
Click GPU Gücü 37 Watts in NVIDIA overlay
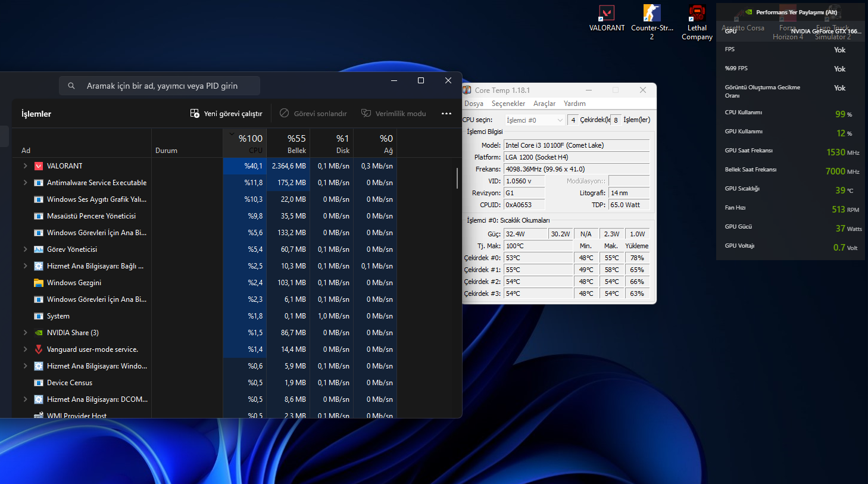[x=848, y=228]
